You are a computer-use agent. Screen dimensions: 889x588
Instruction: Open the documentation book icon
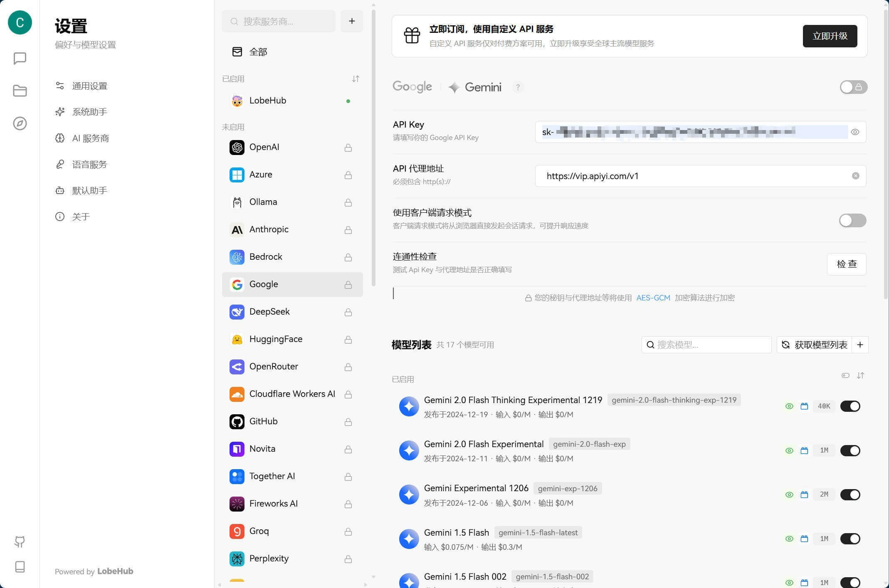20,566
